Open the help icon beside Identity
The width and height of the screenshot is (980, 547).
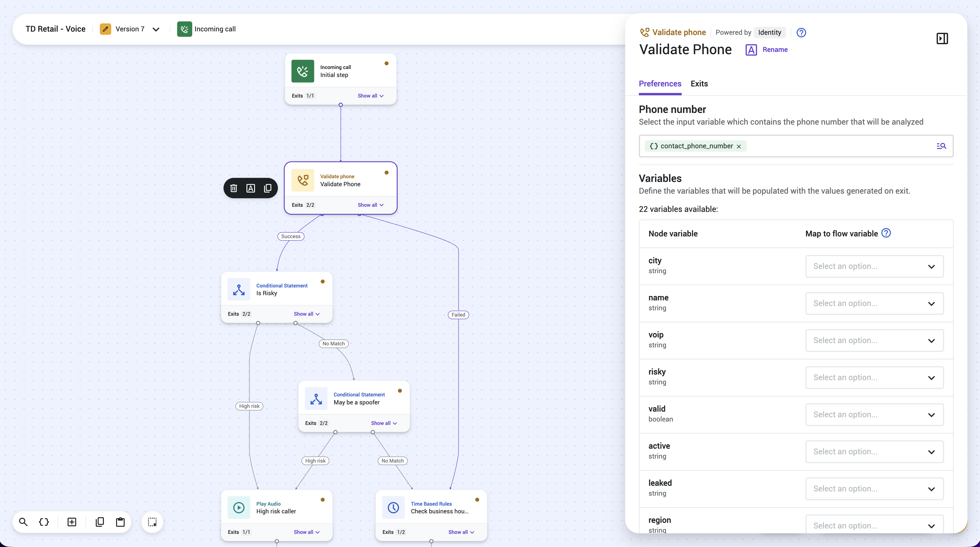[801, 33]
